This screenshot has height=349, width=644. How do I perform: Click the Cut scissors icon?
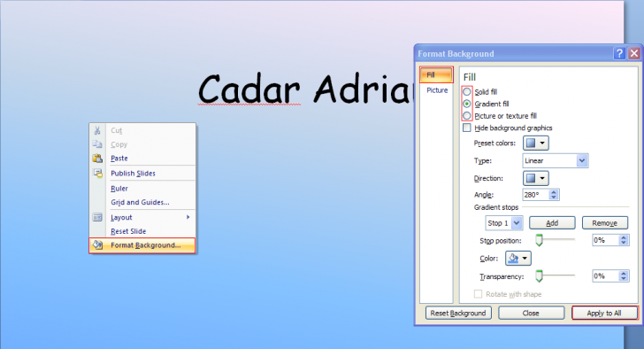point(97,130)
